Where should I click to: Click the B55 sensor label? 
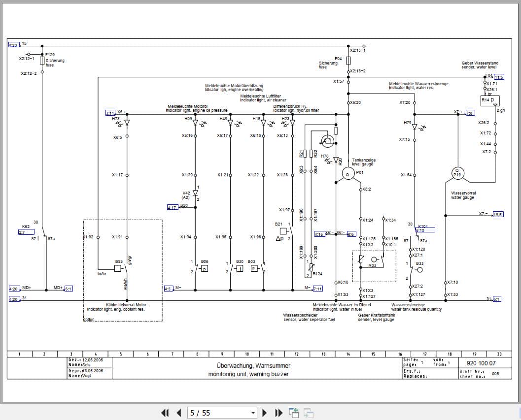pyautogui.click(x=119, y=261)
